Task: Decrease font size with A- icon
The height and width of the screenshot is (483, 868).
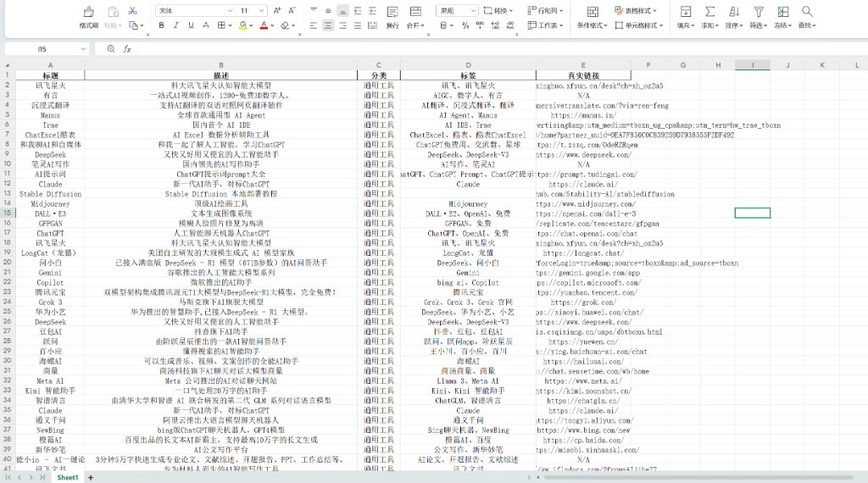Action: click(x=292, y=10)
